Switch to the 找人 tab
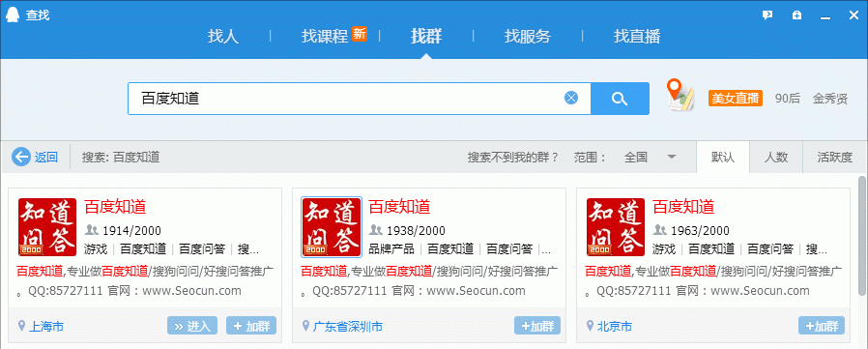The height and width of the screenshot is (349, 868). click(x=223, y=37)
